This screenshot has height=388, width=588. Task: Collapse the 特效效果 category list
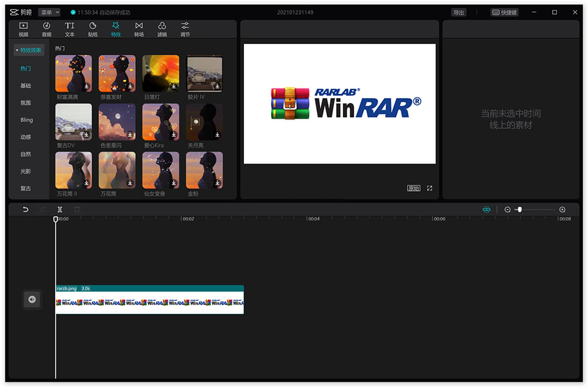[29, 51]
